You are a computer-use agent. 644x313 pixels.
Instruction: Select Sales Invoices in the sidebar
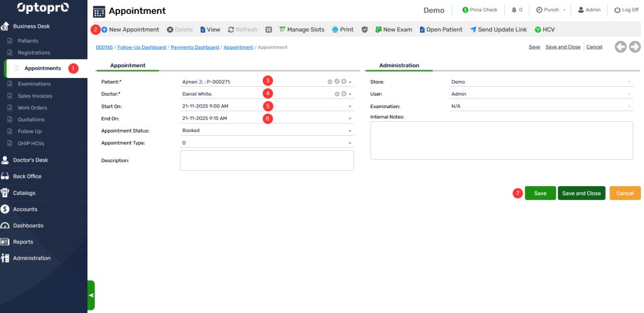(x=35, y=96)
